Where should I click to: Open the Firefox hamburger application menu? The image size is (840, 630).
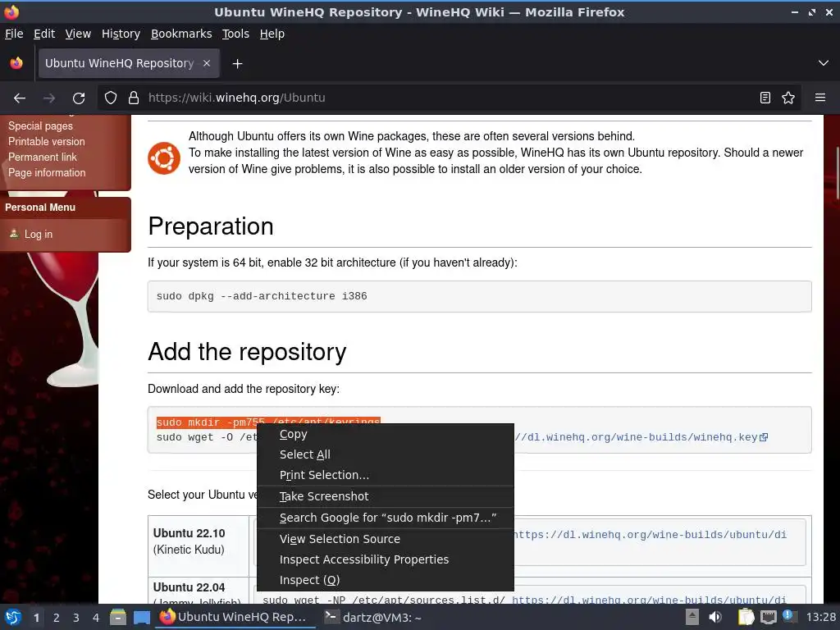pos(820,98)
